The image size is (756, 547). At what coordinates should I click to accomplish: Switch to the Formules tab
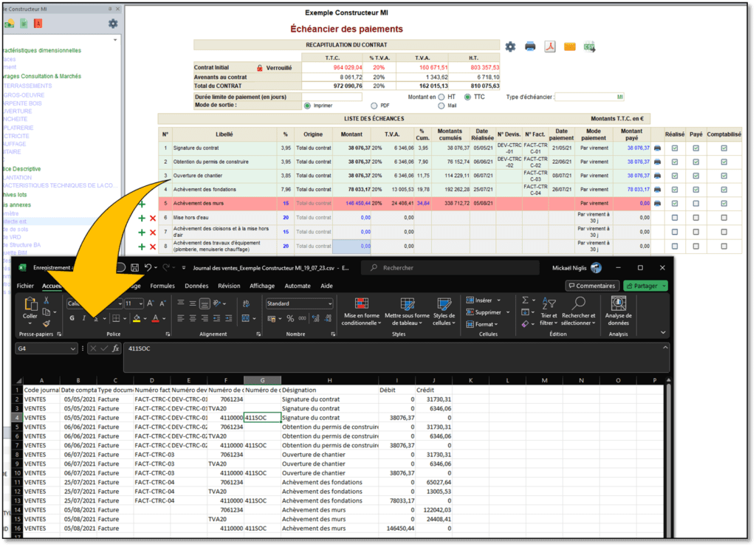[x=162, y=286]
